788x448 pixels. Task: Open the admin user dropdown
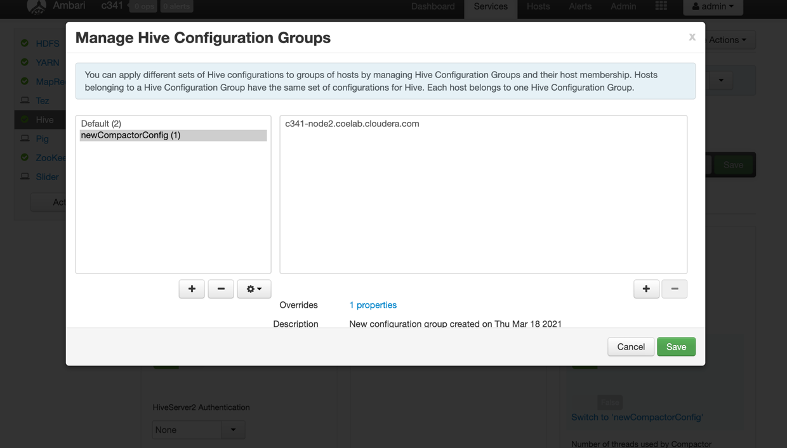[713, 7]
